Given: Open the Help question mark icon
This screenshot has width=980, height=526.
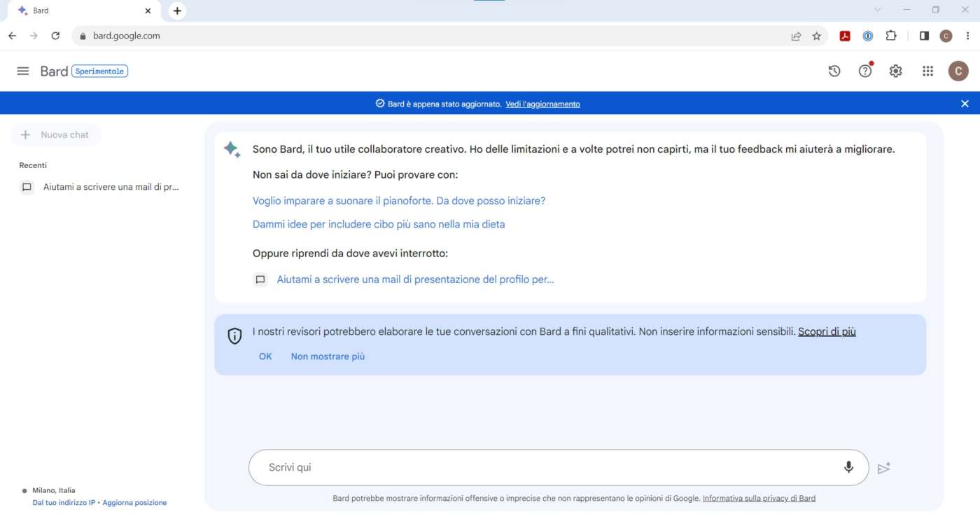Looking at the screenshot, I should click(865, 71).
